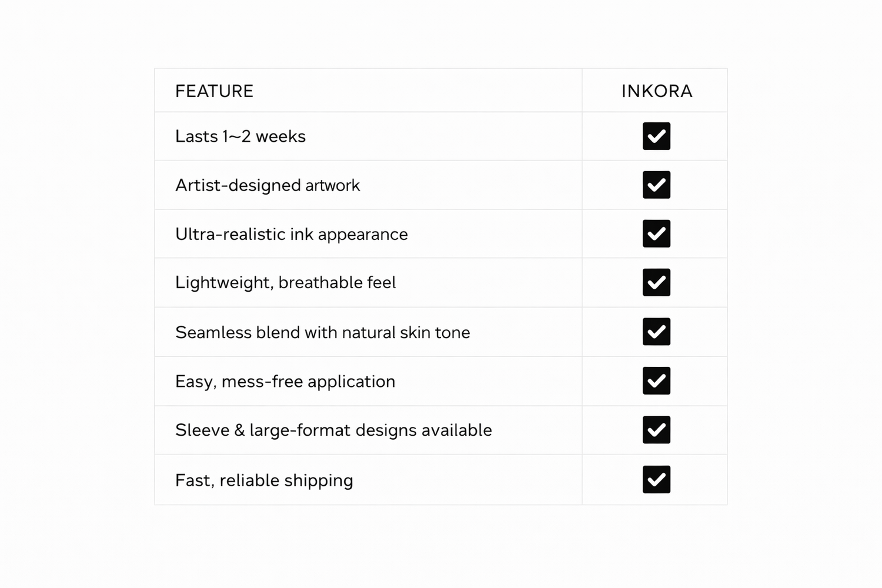The height and width of the screenshot is (588, 882).
Task: Click the 'Fast, reliable shipping' label
Action: [x=263, y=480]
